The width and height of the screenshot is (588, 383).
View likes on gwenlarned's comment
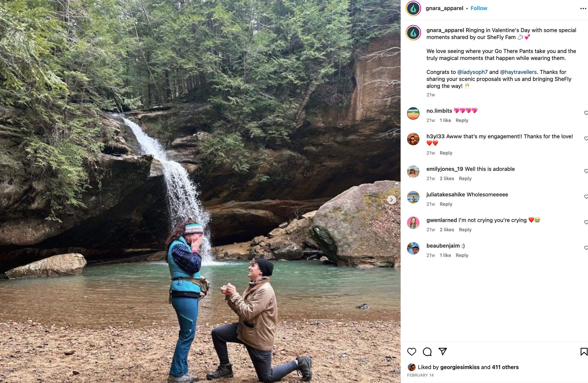pos(447,230)
